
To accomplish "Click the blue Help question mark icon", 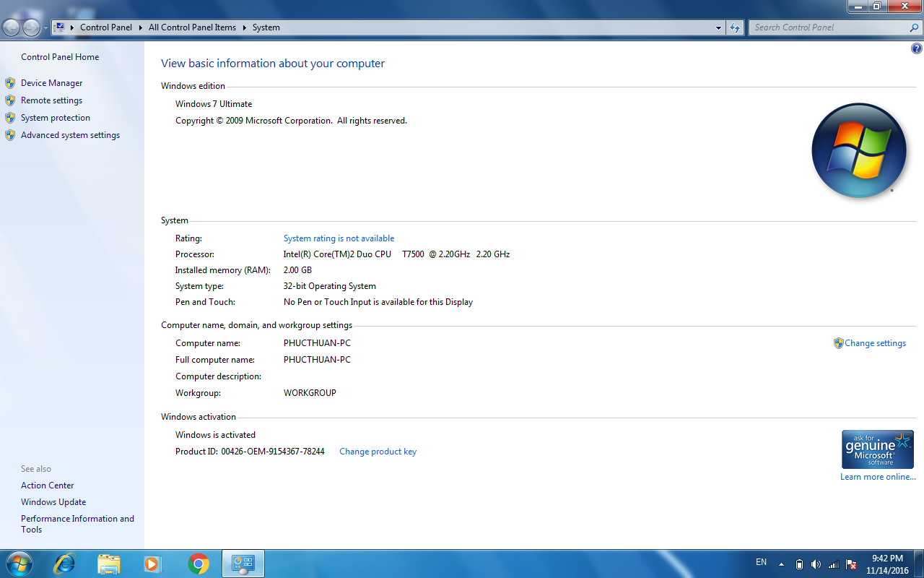I will point(916,48).
